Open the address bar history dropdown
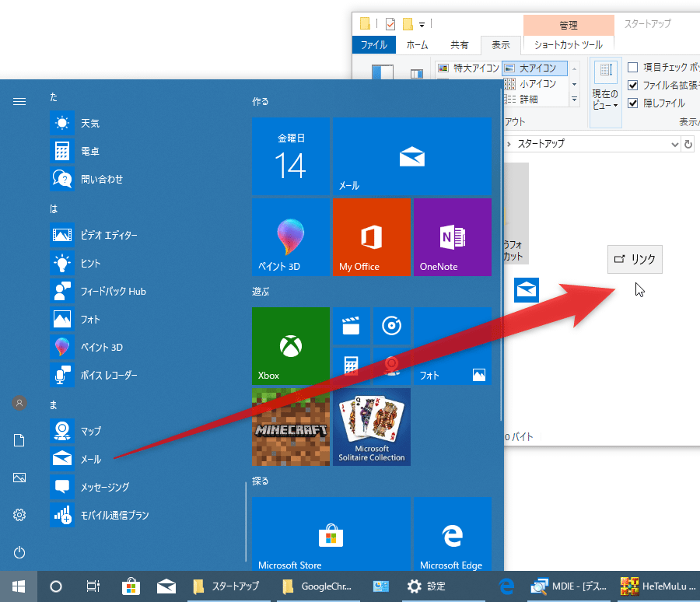This screenshot has height=602, width=700. pos(674,144)
